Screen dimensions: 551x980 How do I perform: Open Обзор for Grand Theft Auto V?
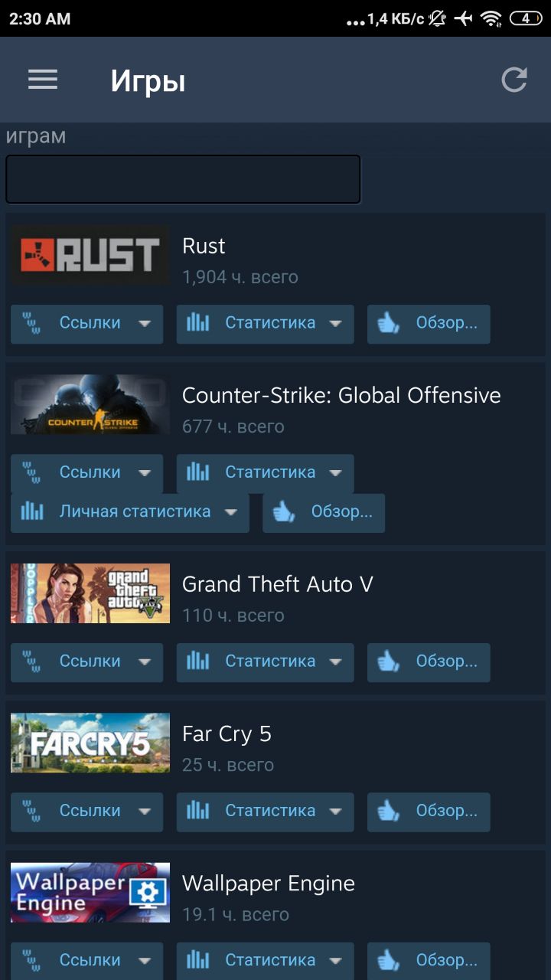click(429, 662)
